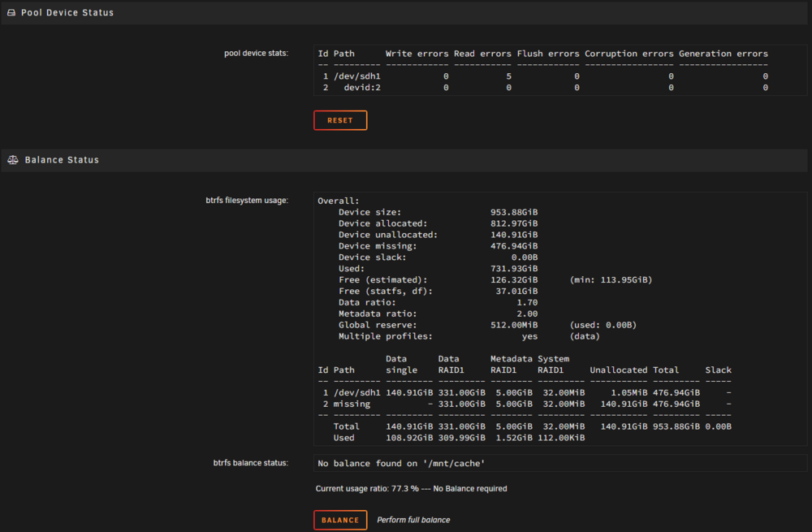Click the 'Current usage ratio: 77.3 %' text
Screen dimensions: 812x532
pos(367,488)
